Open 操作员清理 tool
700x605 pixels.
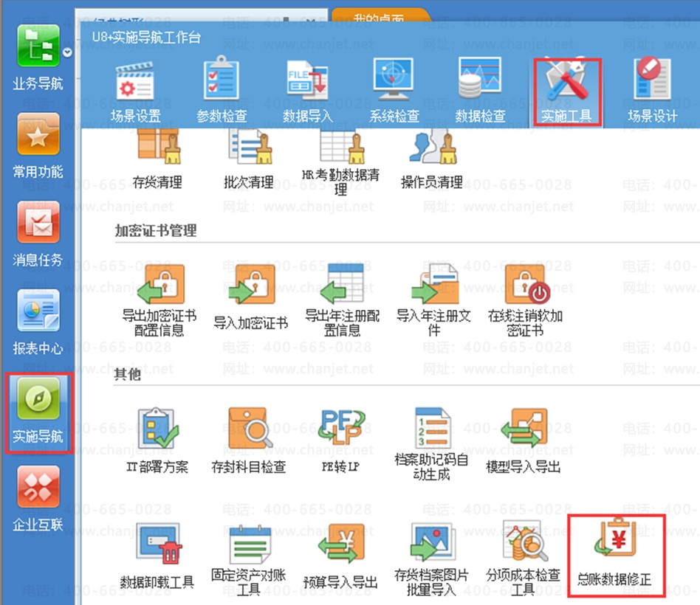coord(432,159)
